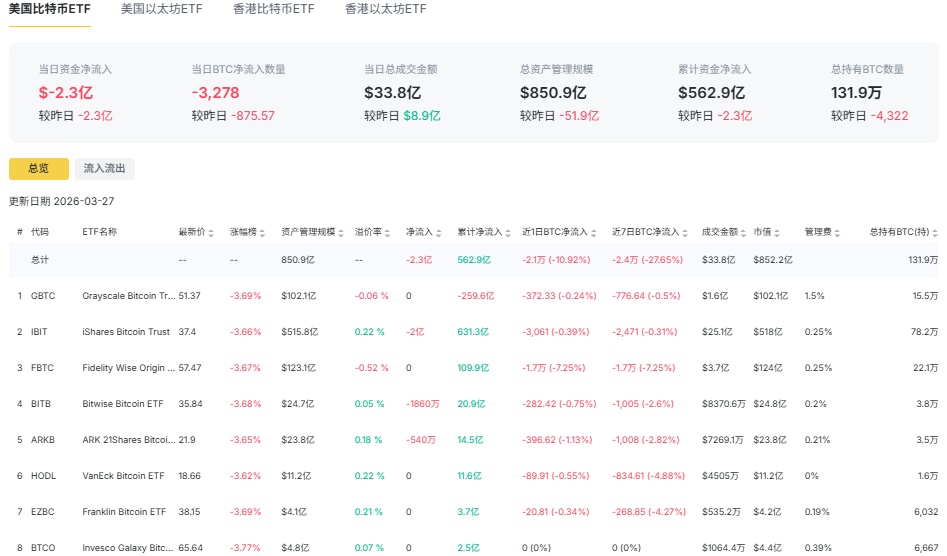This screenshot has height=556, width=947.
Task: Click IBIT cumulative inflow 631.3亿
Action: [473, 332]
